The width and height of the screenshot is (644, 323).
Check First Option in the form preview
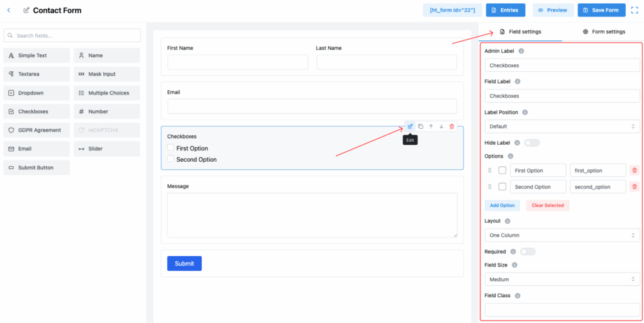(x=171, y=148)
